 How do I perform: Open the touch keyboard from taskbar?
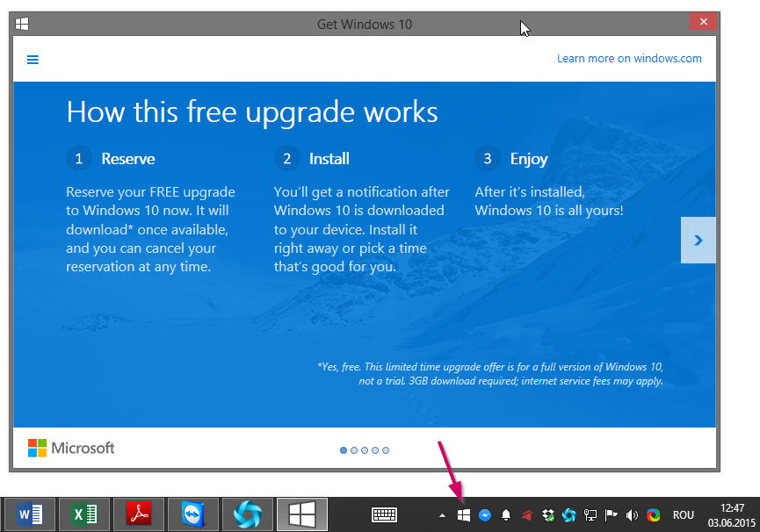pos(384,515)
